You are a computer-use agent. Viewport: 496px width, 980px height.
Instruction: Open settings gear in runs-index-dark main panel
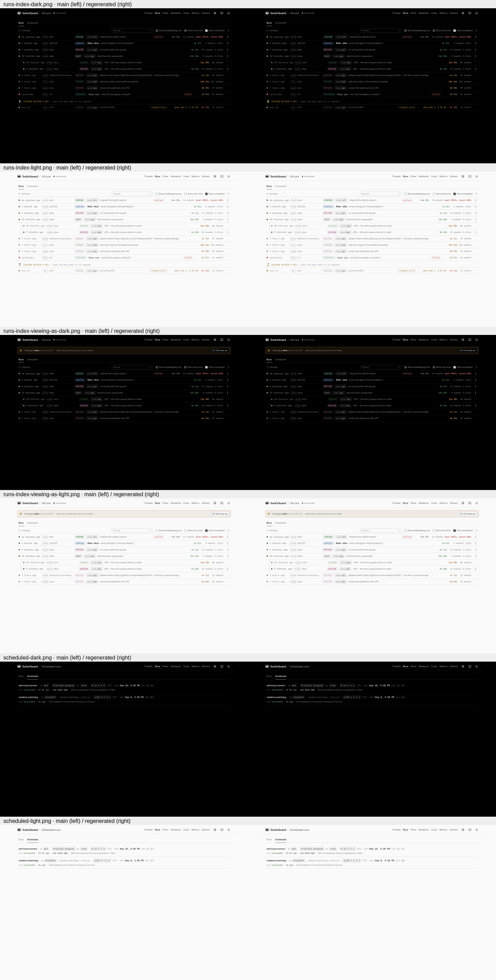[x=215, y=13]
